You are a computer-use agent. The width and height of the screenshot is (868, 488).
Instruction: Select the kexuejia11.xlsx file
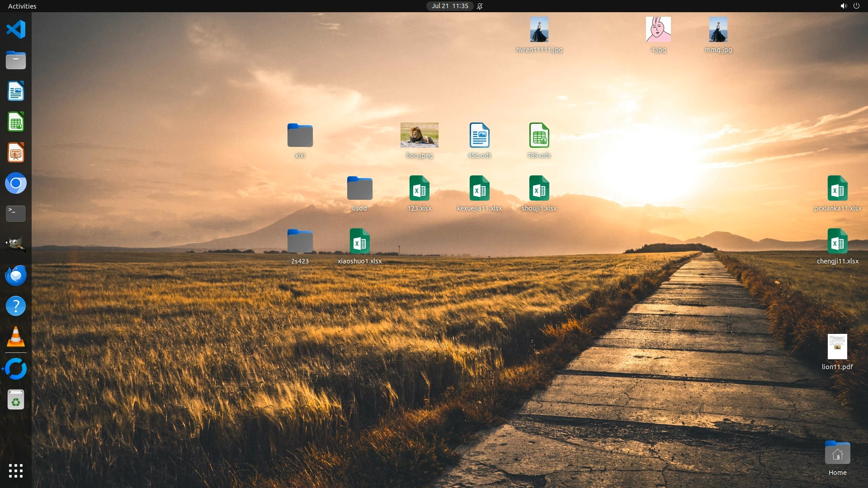point(479,188)
